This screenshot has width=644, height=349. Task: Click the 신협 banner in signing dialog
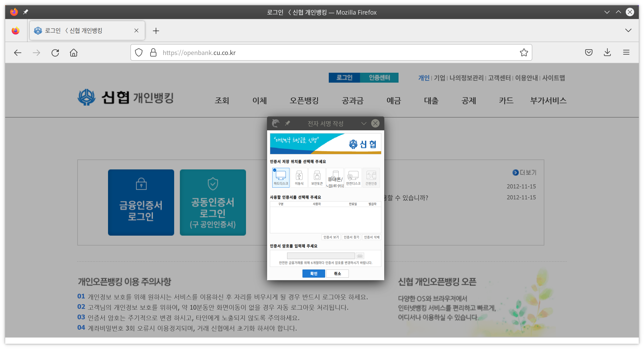325,144
